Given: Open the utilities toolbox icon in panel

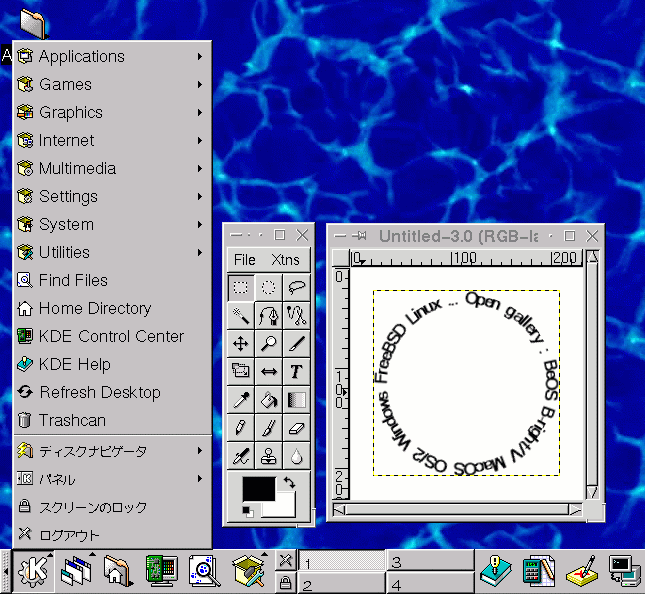Looking at the screenshot, I should tap(248, 571).
